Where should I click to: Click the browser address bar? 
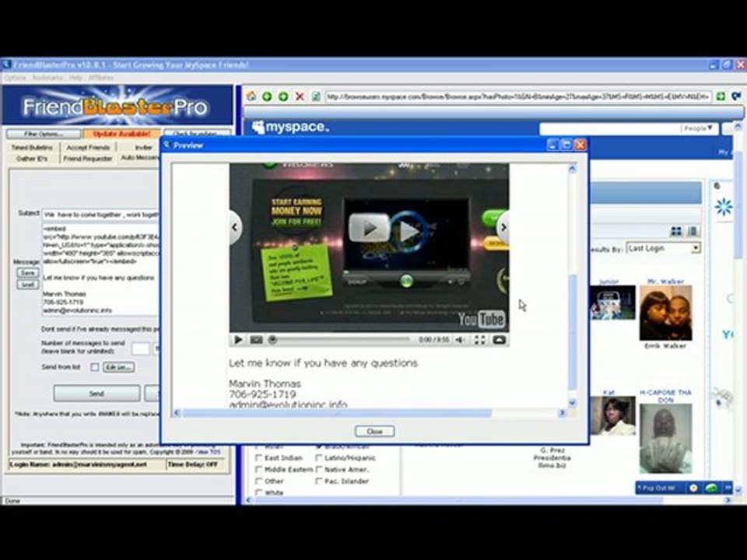pyautogui.click(x=519, y=96)
